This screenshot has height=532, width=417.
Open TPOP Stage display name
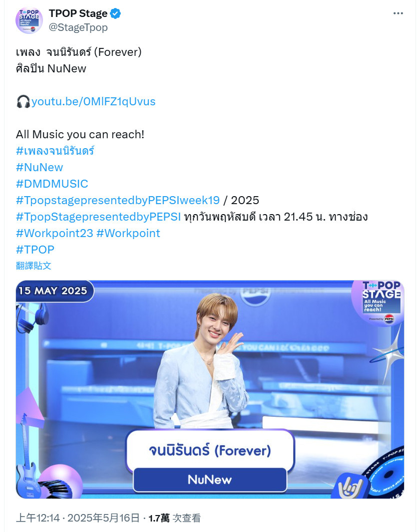pos(78,13)
